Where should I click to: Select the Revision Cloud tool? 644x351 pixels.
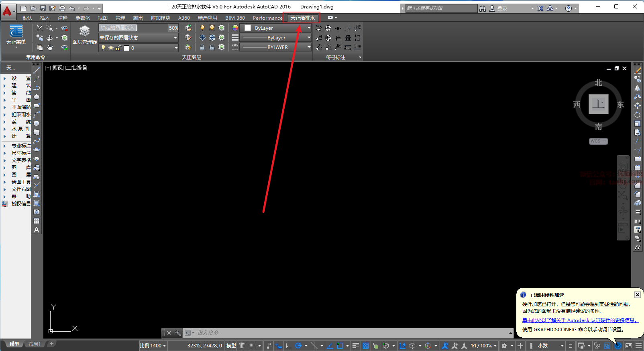[37, 132]
